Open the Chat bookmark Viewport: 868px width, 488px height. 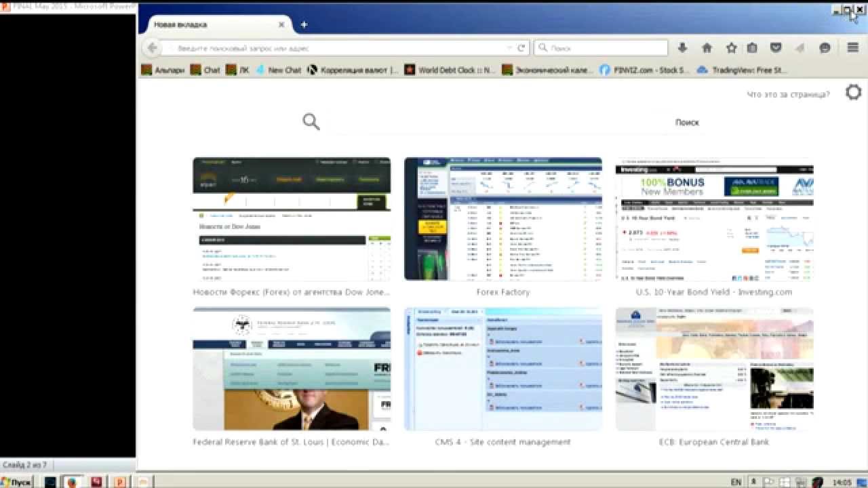[x=205, y=70]
